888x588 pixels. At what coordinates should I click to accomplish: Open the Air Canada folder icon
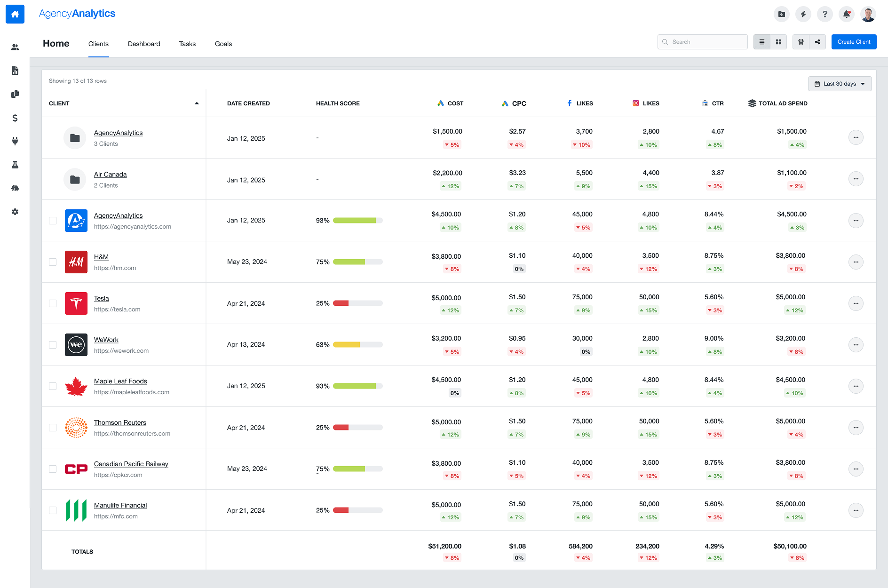(x=75, y=179)
